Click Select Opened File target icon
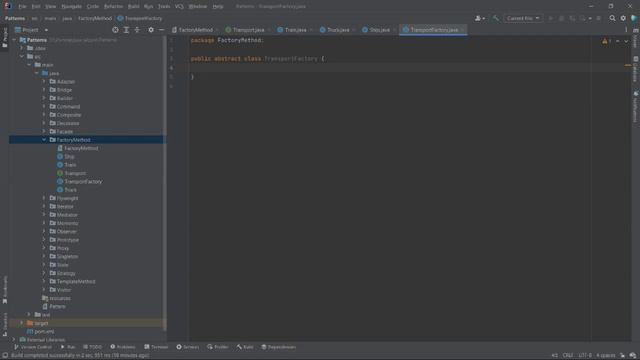 [x=116, y=30]
